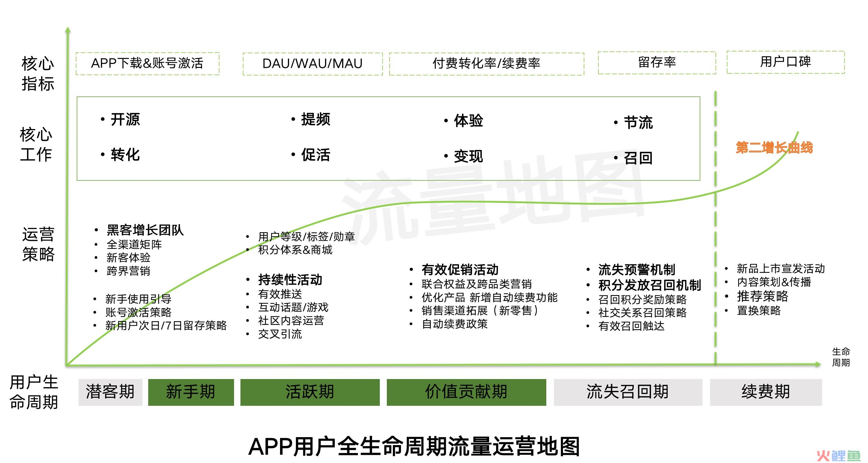Select the 留存率 metric box
This screenshot has height=463, width=868.
(657, 62)
